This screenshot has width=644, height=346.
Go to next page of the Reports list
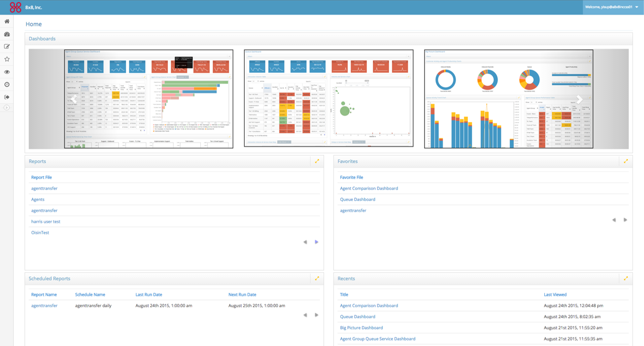316,242
